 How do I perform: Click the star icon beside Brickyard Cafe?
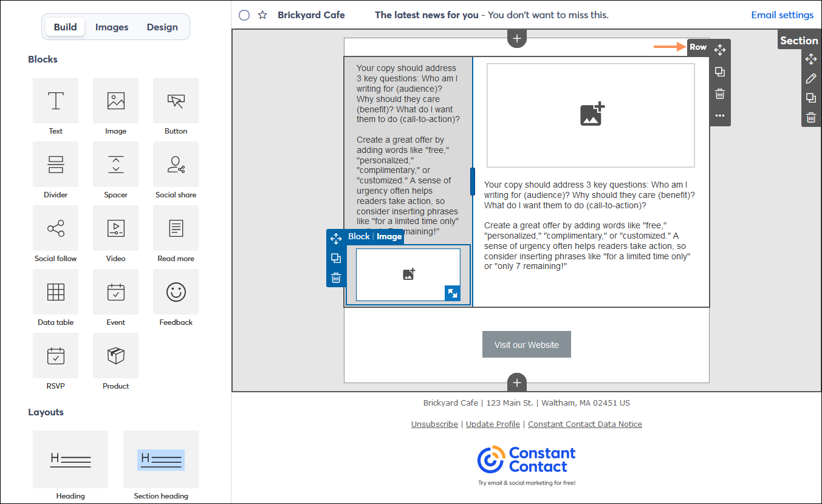(x=262, y=15)
